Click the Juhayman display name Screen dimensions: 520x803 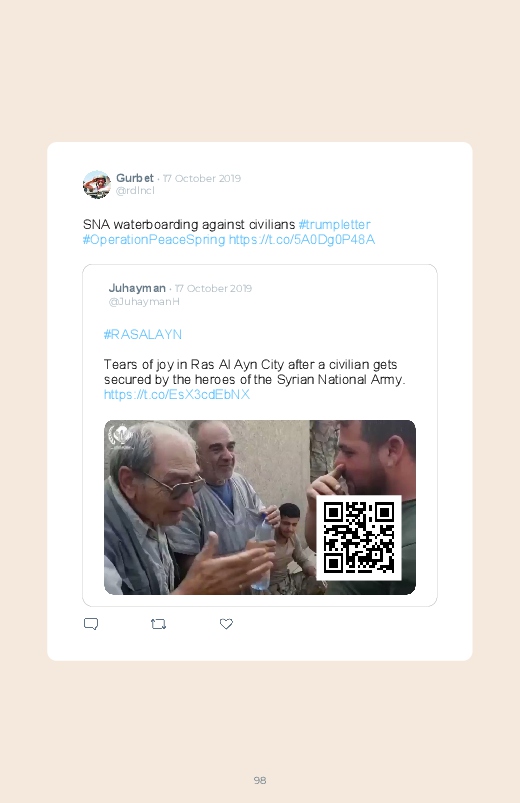pos(137,288)
